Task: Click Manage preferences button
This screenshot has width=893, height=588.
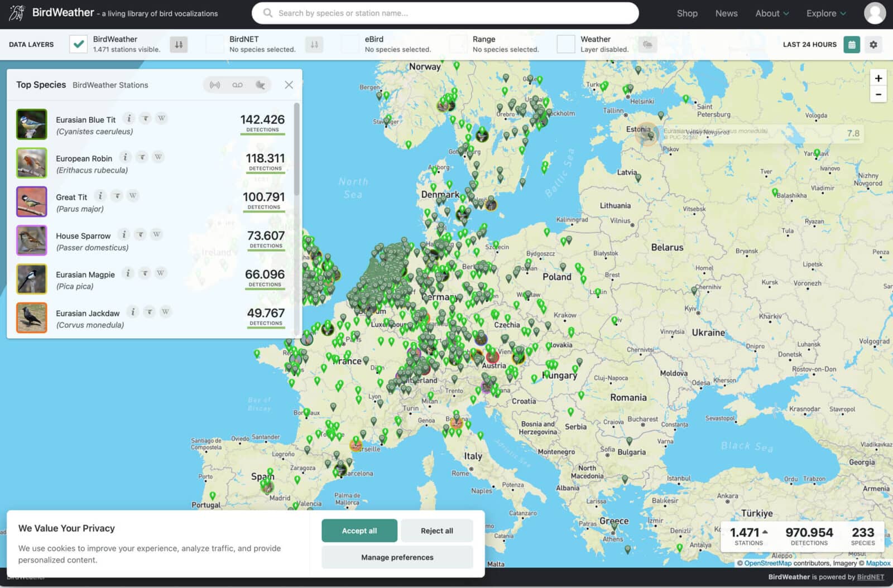Action: [397, 557]
